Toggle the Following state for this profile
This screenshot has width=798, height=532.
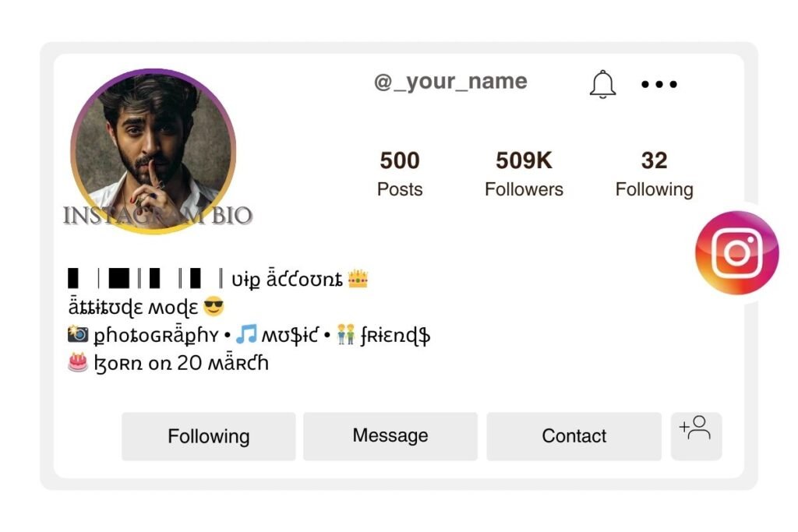point(208,436)
